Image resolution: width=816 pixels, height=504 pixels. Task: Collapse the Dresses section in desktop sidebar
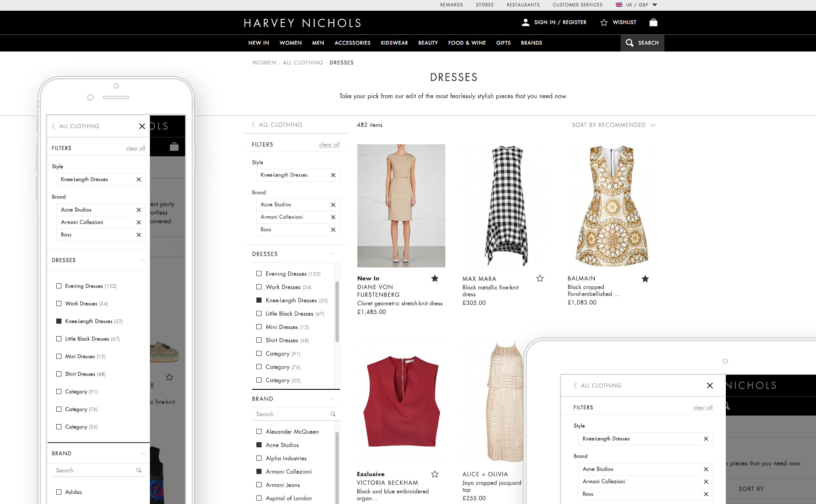[333, 254]
